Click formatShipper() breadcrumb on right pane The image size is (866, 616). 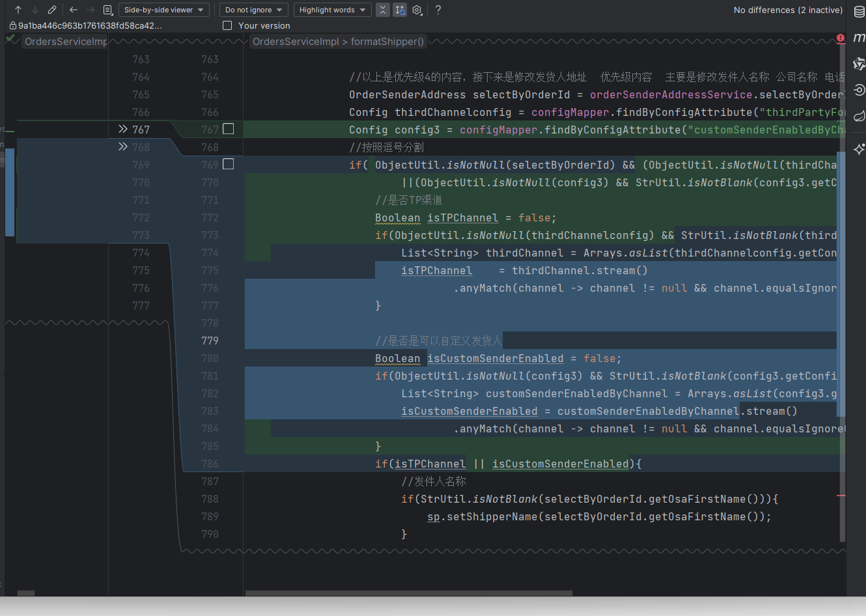(x=387, y=42)
